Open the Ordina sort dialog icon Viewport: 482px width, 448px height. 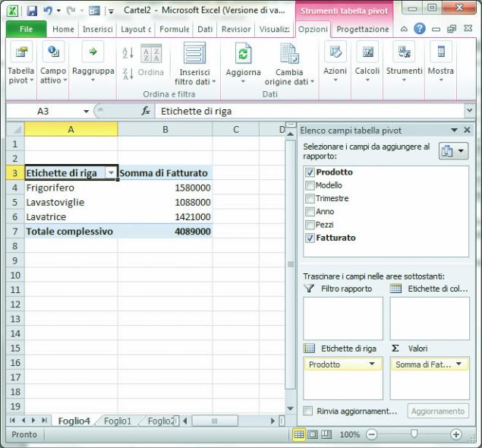[x=151, y=55]
